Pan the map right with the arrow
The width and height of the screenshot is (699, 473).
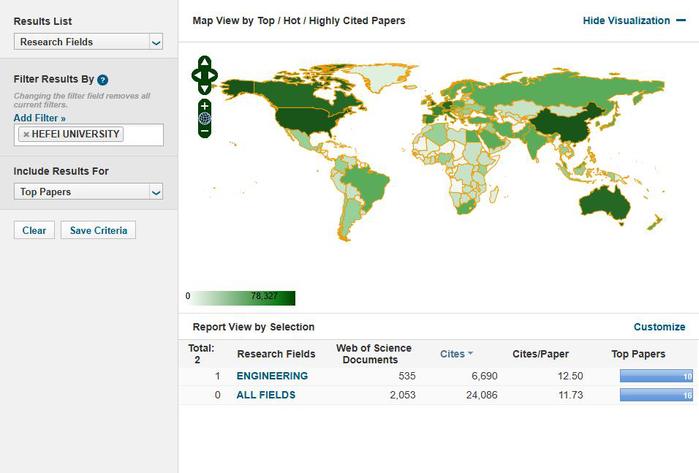tap(212, 74)
